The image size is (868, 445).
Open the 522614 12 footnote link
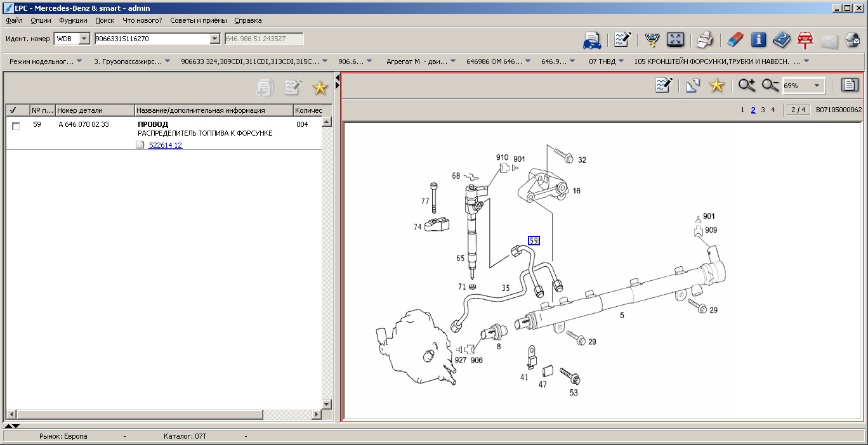[x=165, y=145]
